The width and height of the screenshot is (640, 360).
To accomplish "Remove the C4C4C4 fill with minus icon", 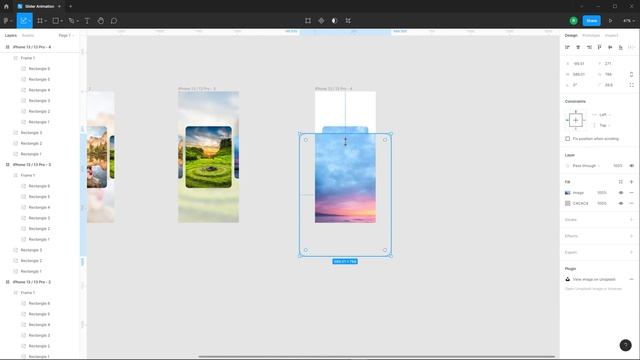I will (631, 203).
